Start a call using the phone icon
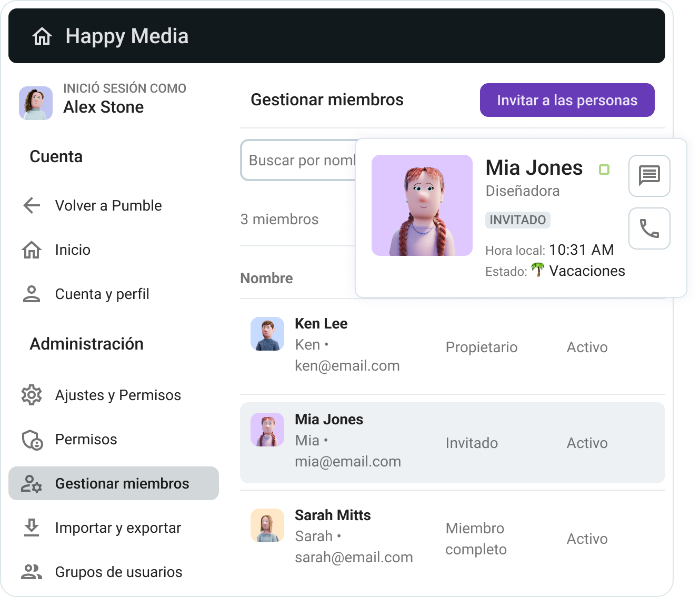Screen dimensions: 700x597 649,228
